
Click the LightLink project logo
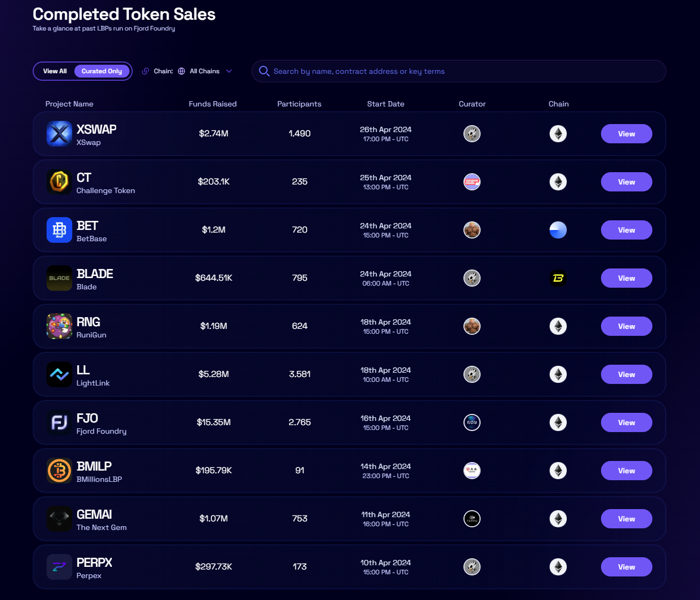[59, 374]
